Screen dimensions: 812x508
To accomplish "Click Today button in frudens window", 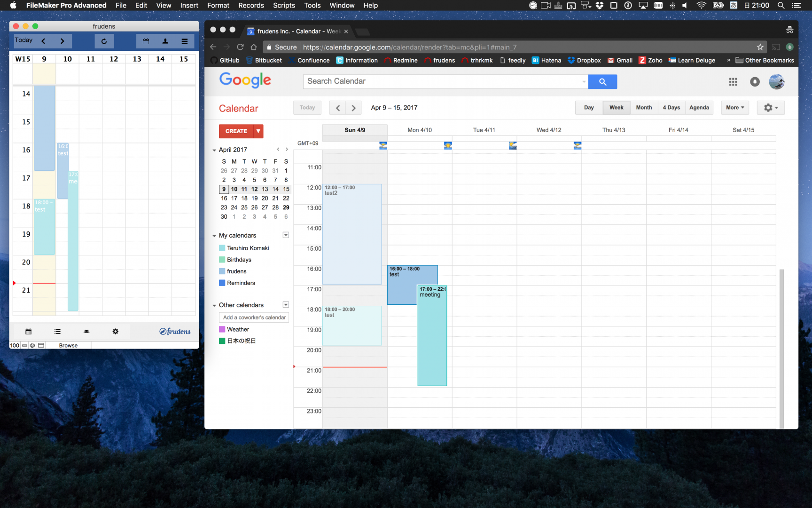I will tap(23, 40).
